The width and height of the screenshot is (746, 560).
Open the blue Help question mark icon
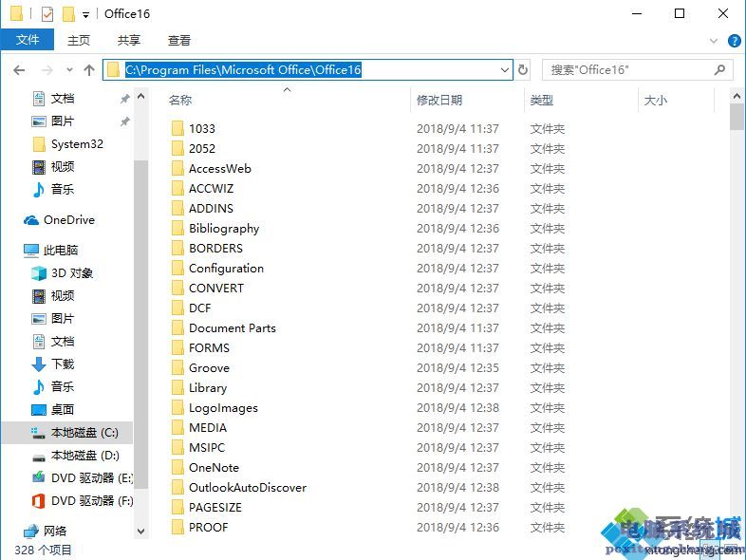point(734,41)
